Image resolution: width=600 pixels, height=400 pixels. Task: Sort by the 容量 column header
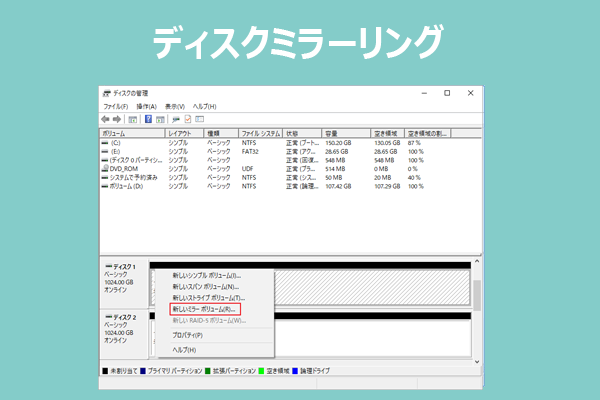coord(346,133)
